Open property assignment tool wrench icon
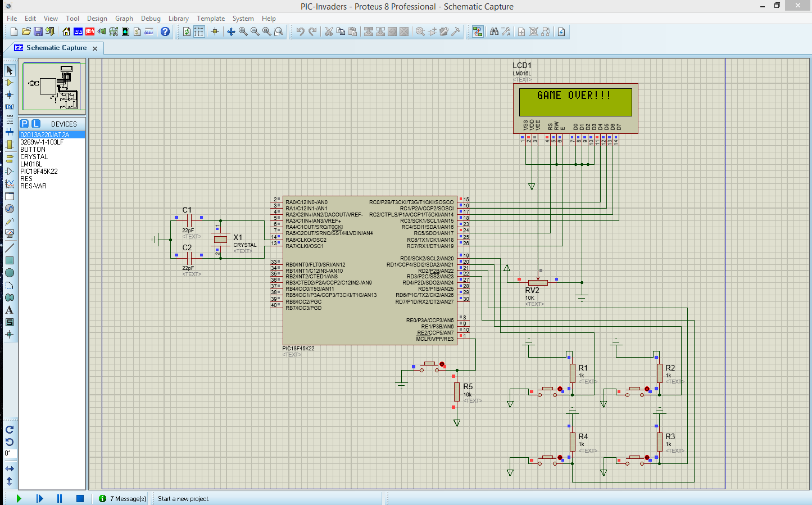 [506, 31]
